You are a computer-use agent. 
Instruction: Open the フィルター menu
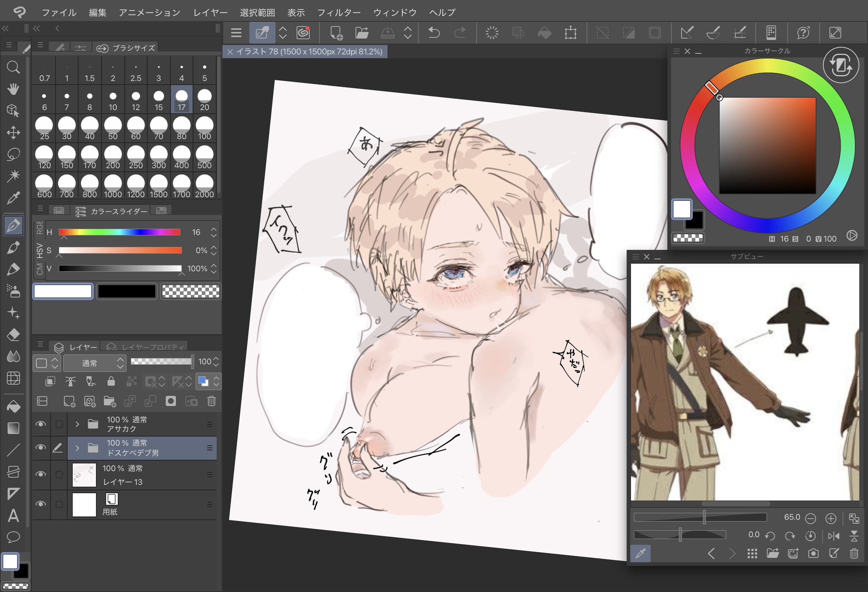(339, 13)
